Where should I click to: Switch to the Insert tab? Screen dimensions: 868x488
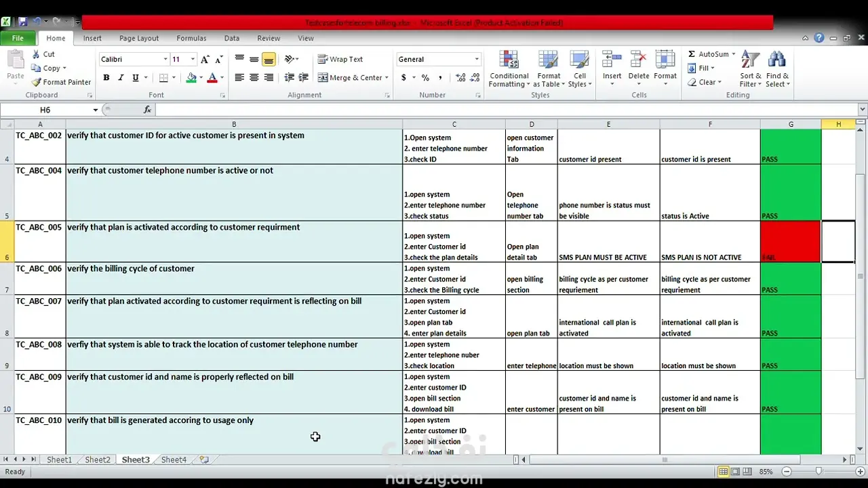click(x=92, y=39)
